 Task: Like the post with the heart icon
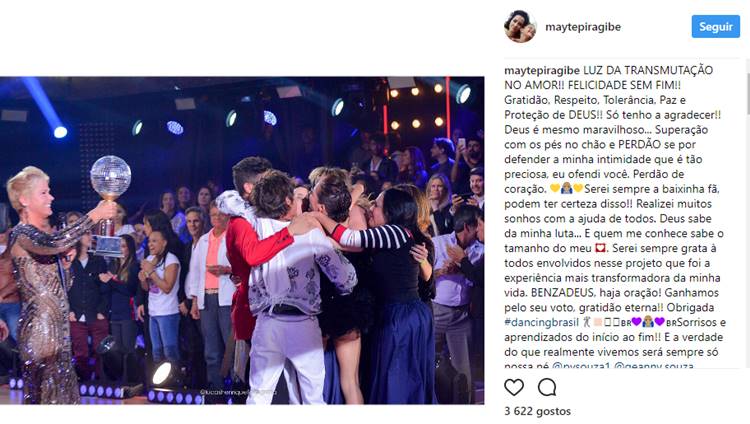(x=514, y=387)
